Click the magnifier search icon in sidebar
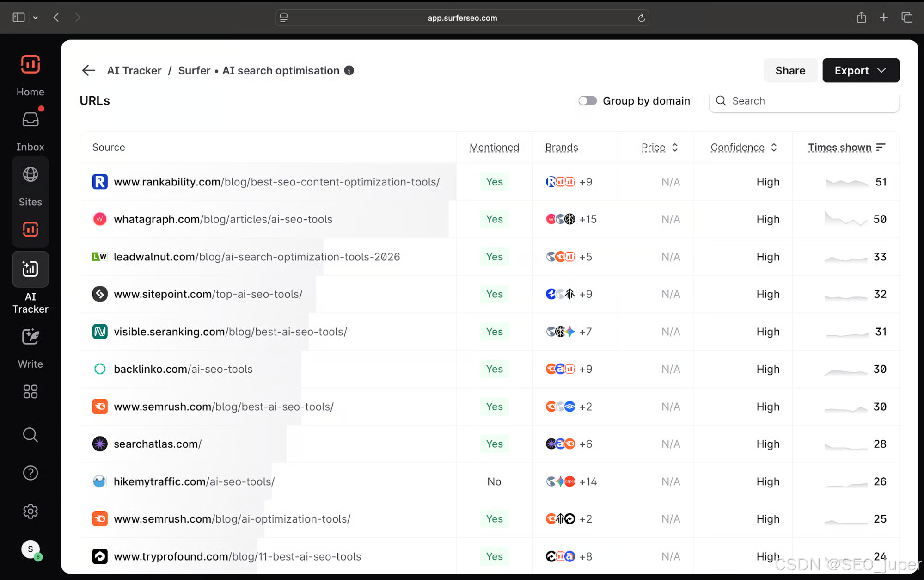The width and height of the screenshot is (924, 580). [31, 435]
